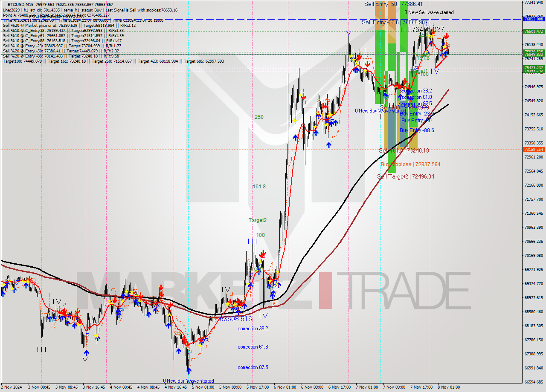Click the green '250' Fibonacci label
Image resolution: width=546 pixels, height=392 pixels.
259,117
